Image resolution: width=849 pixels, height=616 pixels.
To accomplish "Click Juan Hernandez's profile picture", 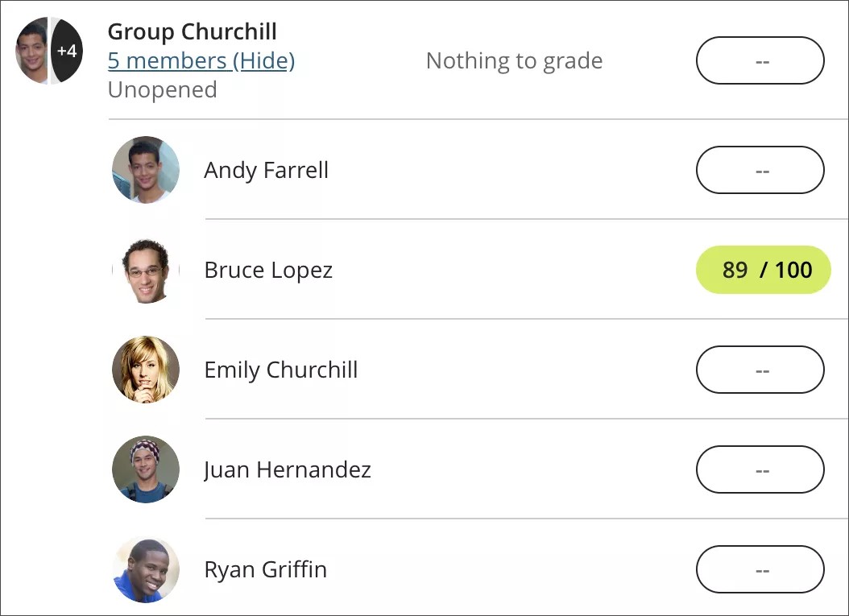I will click(x=145, y=469).
